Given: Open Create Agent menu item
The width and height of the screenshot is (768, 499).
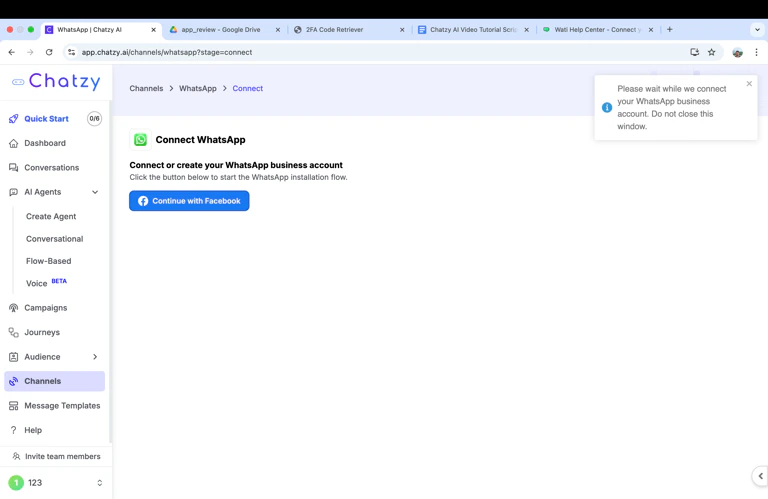Looking at the screenshot, I should 51,216.
